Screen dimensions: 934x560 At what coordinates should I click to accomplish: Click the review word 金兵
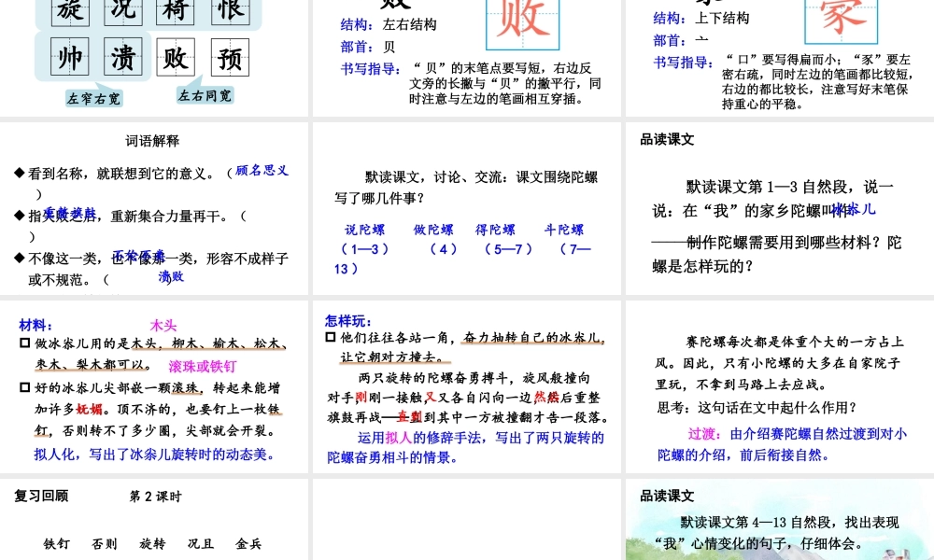(x=248, y=543)
